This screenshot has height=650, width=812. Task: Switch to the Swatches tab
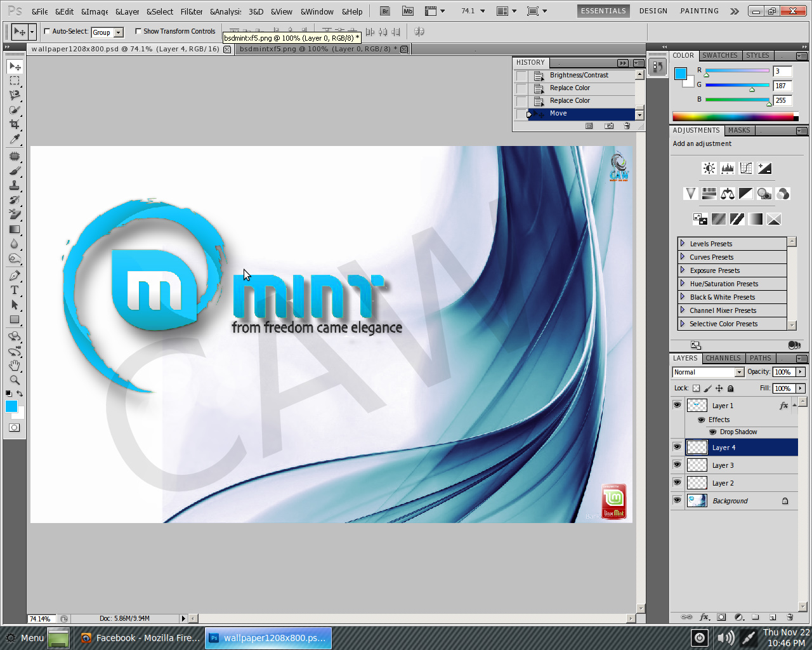coord(720,55)
